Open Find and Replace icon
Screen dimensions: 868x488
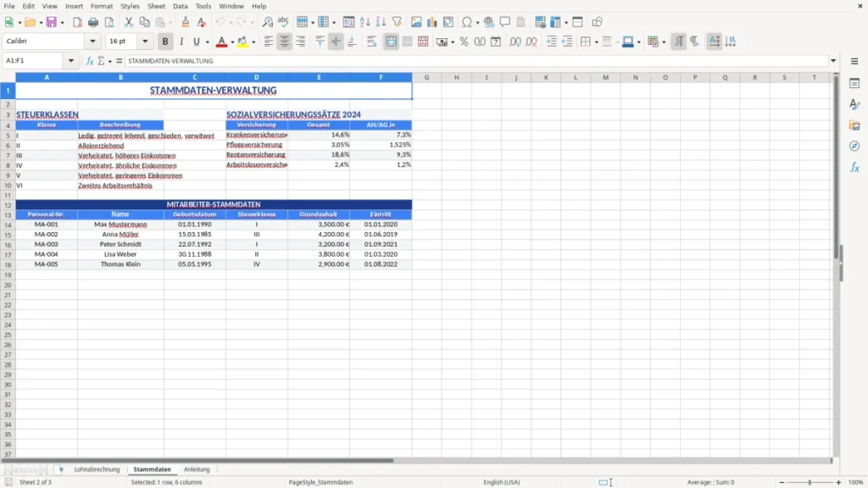tap(267, 22)
